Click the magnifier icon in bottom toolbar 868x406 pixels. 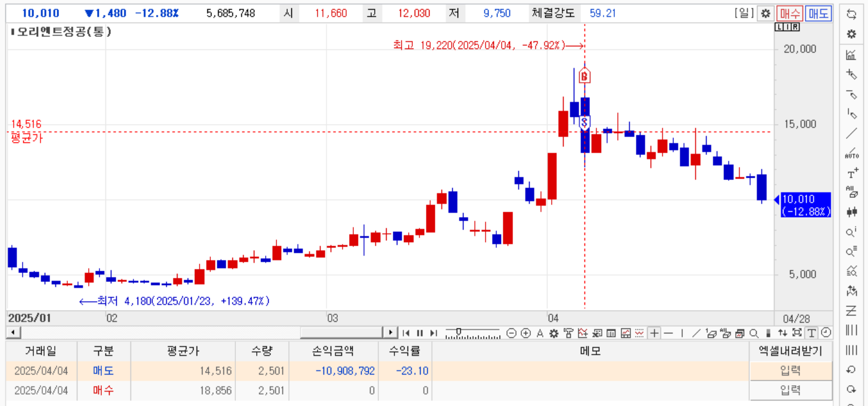tap(754, 333)
